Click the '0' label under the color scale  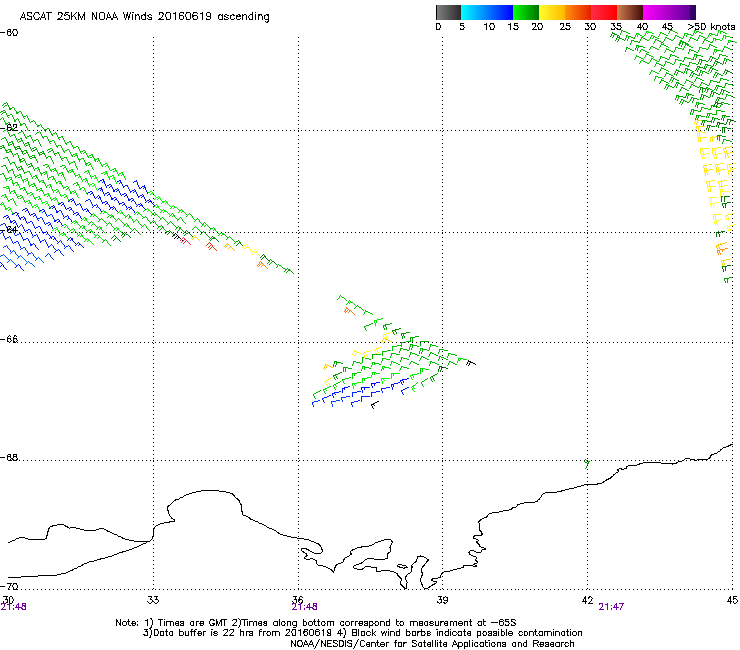[x=438, y=27]
